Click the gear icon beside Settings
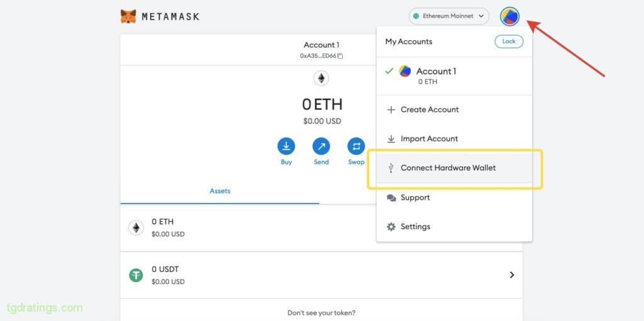 (391, 227)
